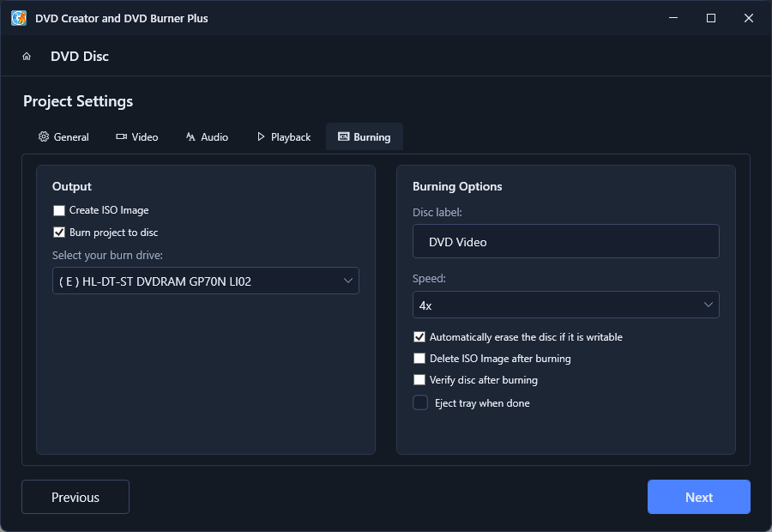Screen dimensions: 772x532
Task: Click the play triangle icon on Playback tab
Action: point(261,136)
